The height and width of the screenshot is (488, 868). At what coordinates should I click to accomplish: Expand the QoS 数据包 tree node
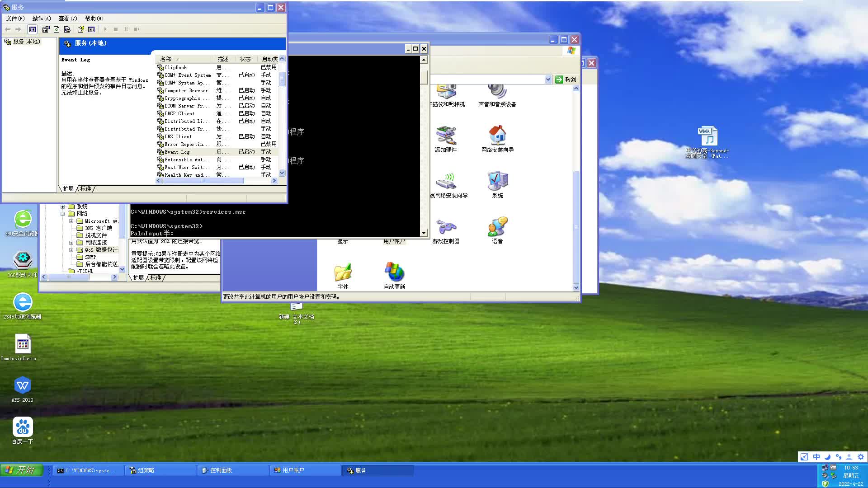(x=71, y=250)
